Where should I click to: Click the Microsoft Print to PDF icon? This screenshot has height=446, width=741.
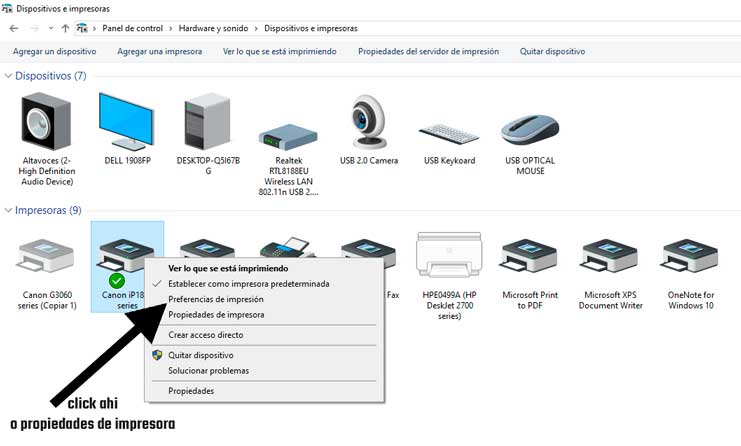pyautogui.click(x=529, y=260)
